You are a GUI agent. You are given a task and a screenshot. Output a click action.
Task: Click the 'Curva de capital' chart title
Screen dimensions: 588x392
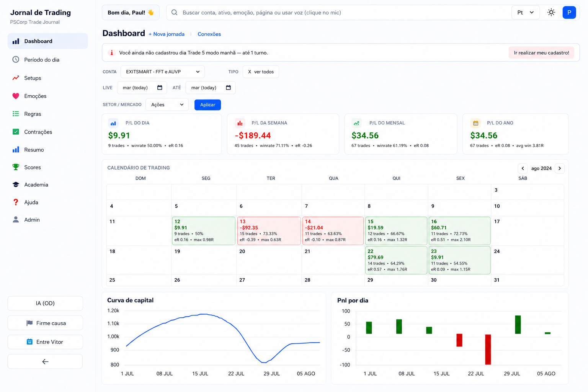pos(130,300)
